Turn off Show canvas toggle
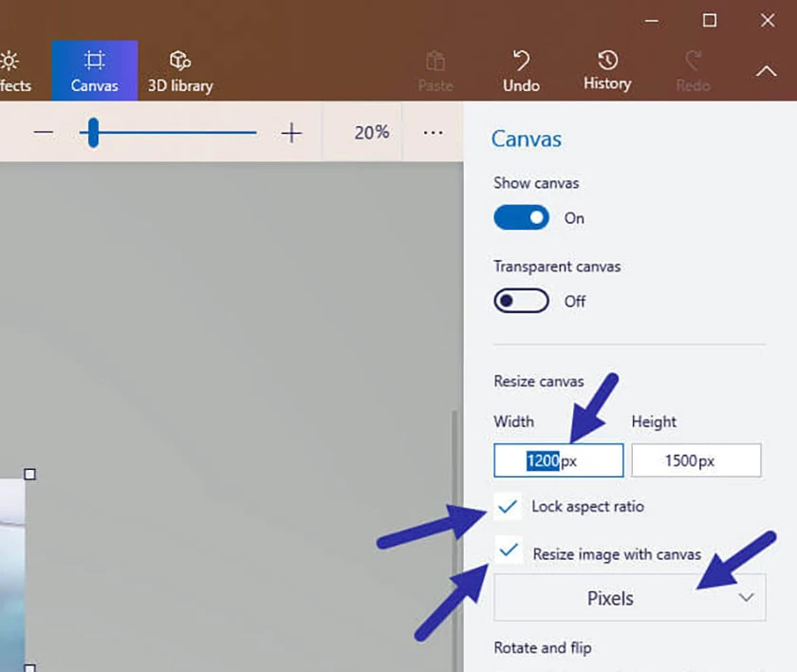The width and height of the screenshot is (797, 672). tap(522, 217)
